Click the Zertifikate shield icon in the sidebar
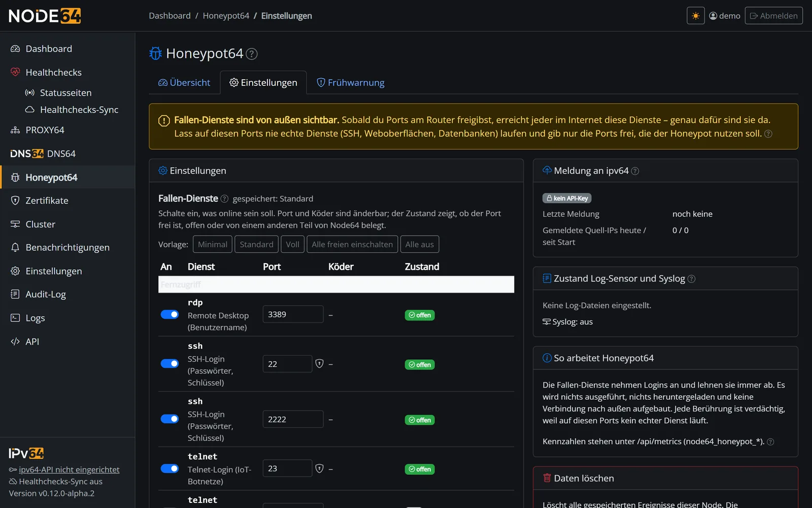The width and height of the screenshot is (812, 508). 15,201
